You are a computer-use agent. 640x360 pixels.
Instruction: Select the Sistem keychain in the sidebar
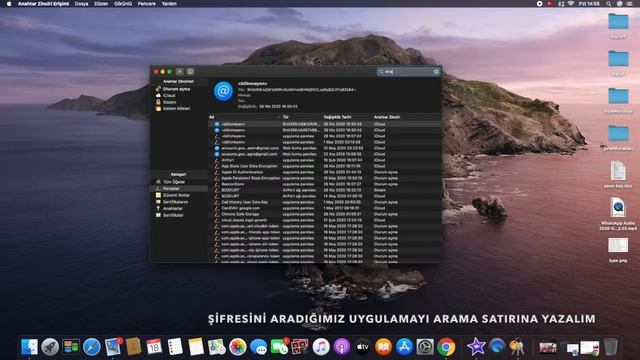pos(169,102)
